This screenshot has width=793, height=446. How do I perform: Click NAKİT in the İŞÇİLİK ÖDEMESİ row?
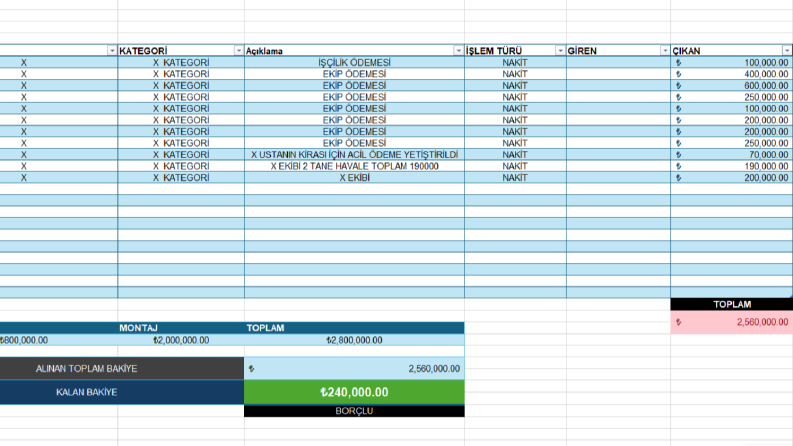[x=515, y=62]
